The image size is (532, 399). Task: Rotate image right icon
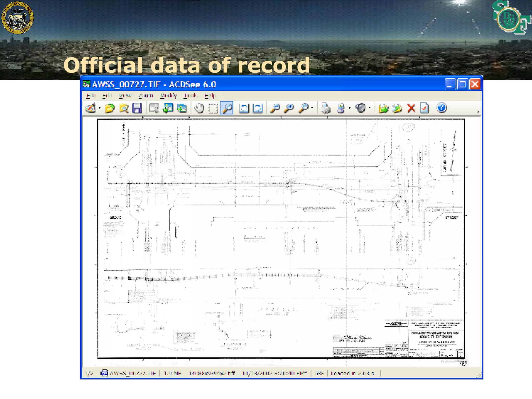258,108
